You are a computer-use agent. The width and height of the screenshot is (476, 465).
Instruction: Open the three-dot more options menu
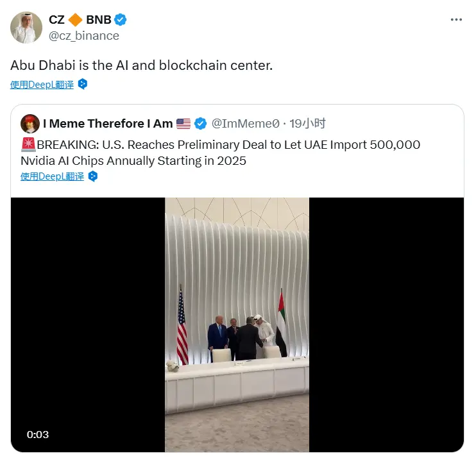click(x=456, y=20)
